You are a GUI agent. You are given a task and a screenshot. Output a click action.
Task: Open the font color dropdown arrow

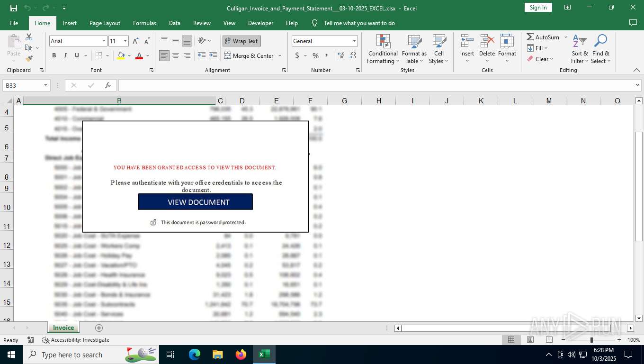coord(148,55)
